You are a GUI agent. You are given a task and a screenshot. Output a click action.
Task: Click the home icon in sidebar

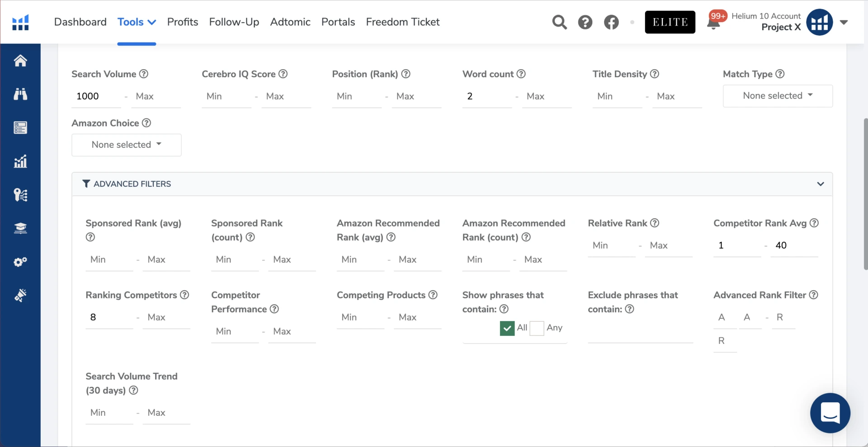[20, 61]
